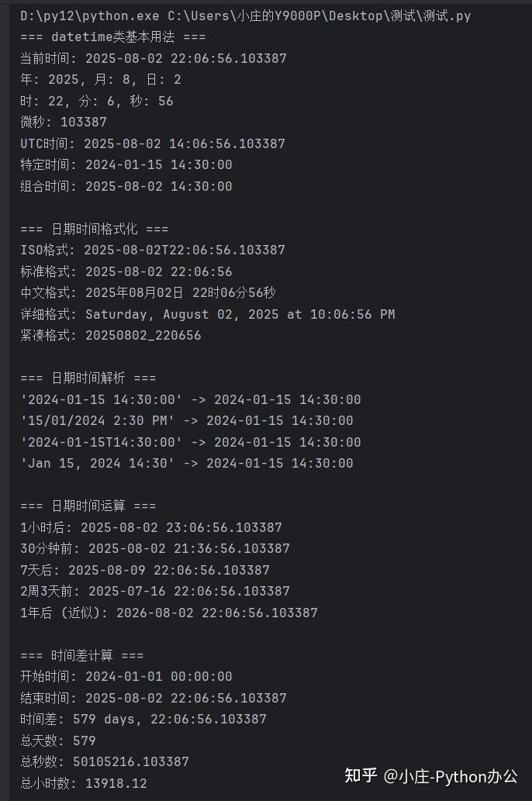Viewport: 532px width, 801px height.
Task: Click the UTC时间 output line
Action: 153,143
